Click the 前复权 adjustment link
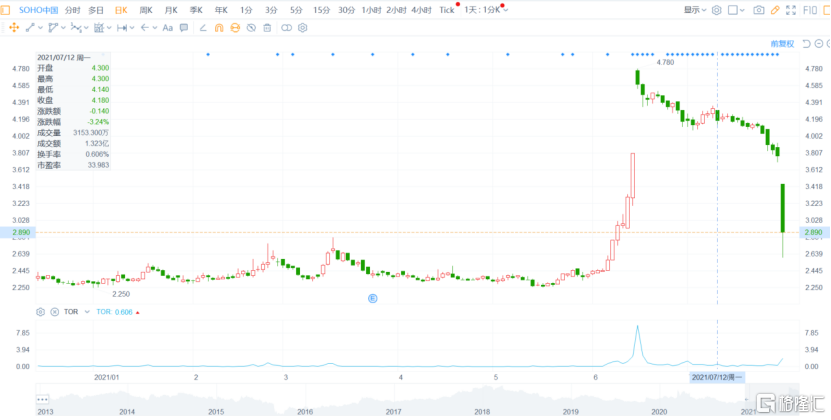 click(781, 44)
